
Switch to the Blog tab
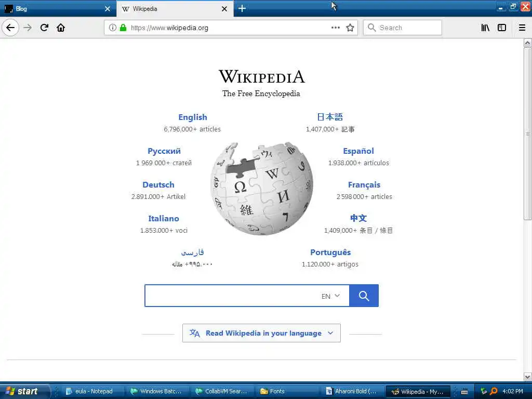pyautogui.click(x=58, y=9)
